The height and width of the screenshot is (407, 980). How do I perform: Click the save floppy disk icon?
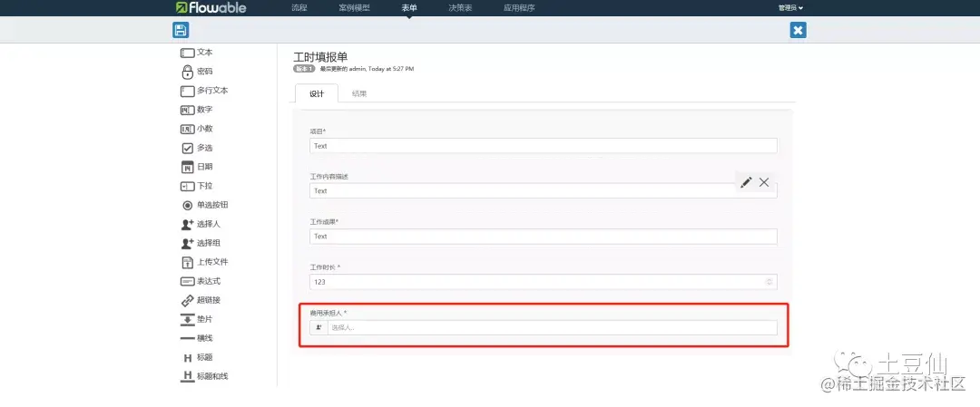coord(181,30)
